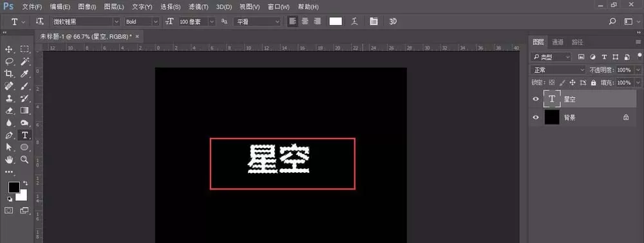644x243 pixels.
Task: Open the 滤镜(T) menu
Action: click(x=198, y=7)
